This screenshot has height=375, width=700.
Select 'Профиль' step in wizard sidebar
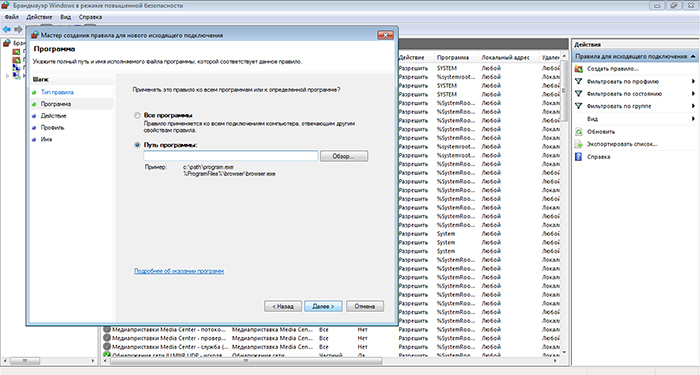point(53,128)
